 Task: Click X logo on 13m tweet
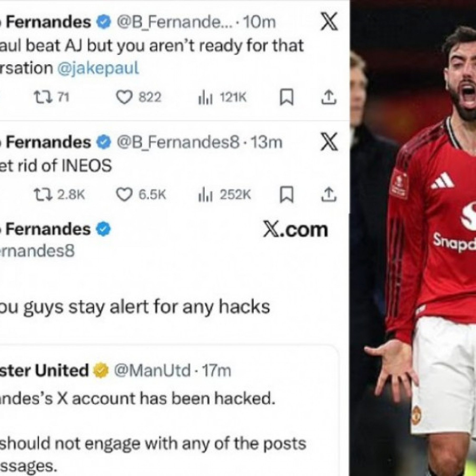pyautogui.click(x=329, y=142)
